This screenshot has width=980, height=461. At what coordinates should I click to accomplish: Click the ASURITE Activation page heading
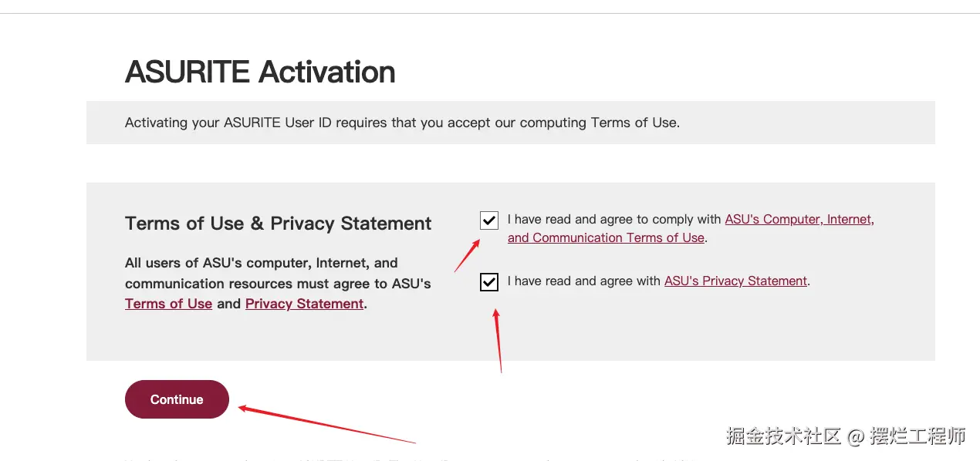point(260,72)
